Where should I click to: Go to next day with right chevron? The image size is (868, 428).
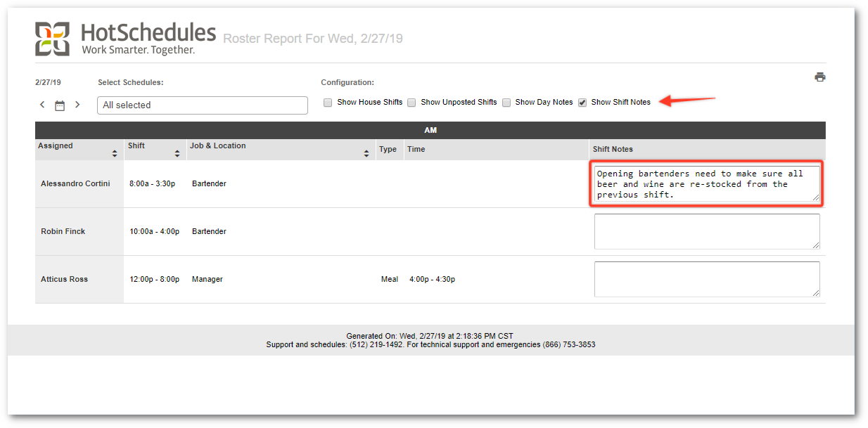point(77,105)
